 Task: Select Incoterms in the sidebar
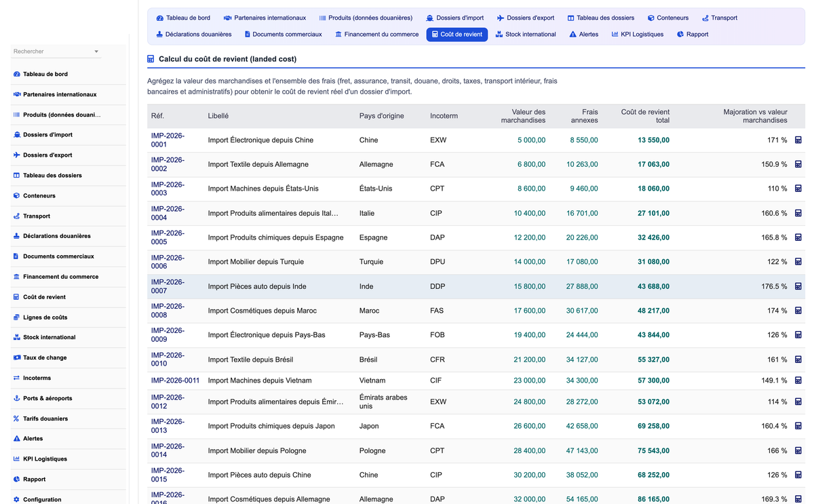[69, 378]
